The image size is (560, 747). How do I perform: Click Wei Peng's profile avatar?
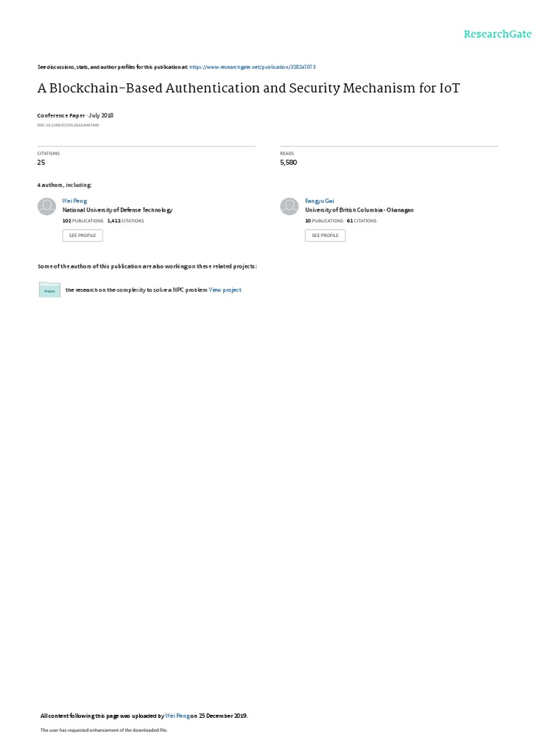tap(47, 206)
